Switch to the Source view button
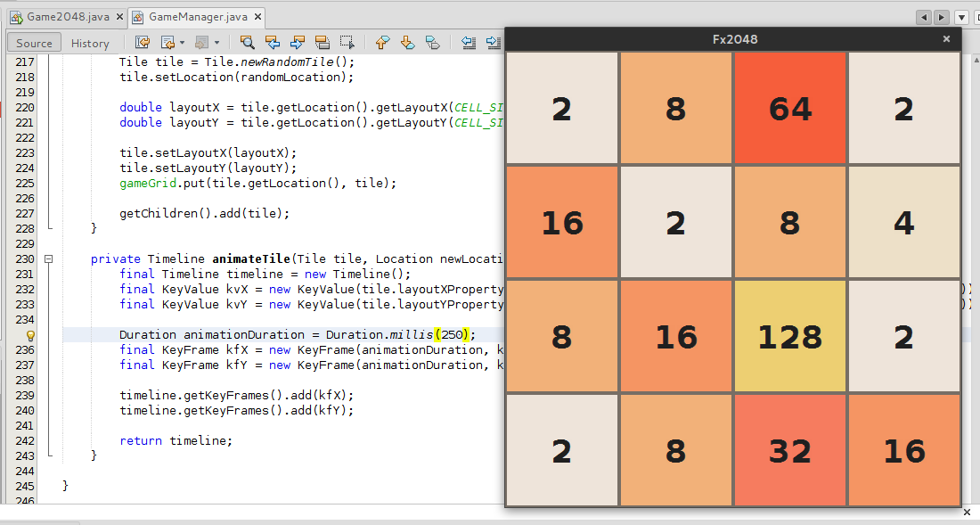 click(35, 43)
